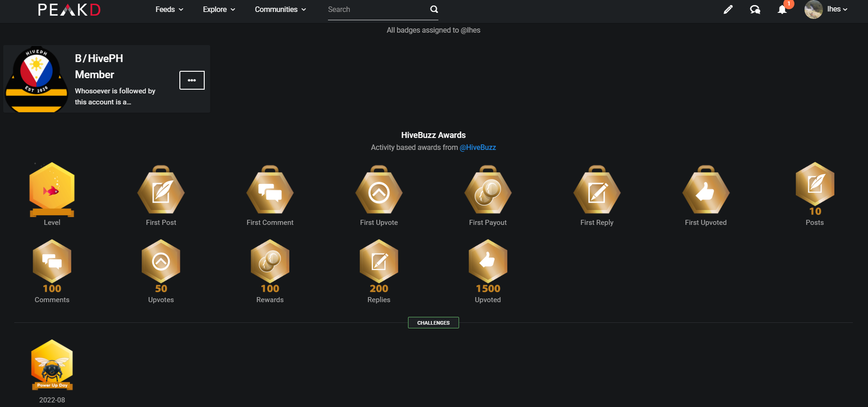Image resolution: width=868 pixels, height=407 pixels.
Task: Open the Communities dropdown
Action: click(x=280, y=9)
